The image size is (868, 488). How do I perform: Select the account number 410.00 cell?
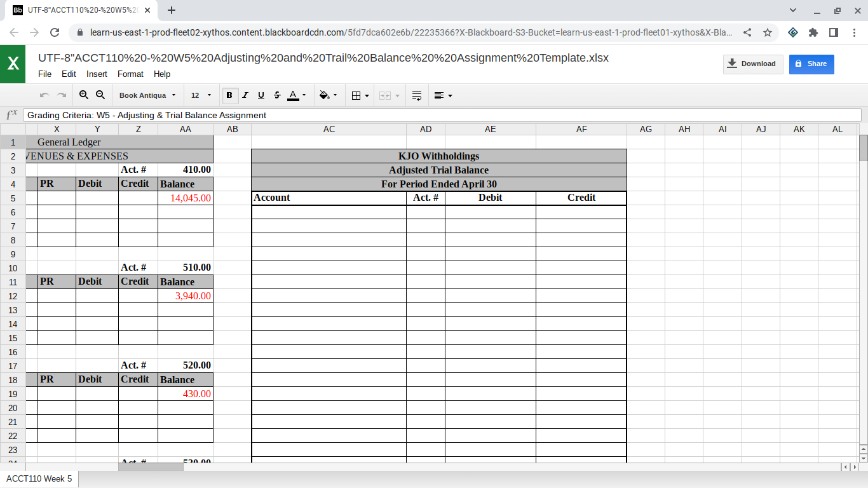point(185,170)
